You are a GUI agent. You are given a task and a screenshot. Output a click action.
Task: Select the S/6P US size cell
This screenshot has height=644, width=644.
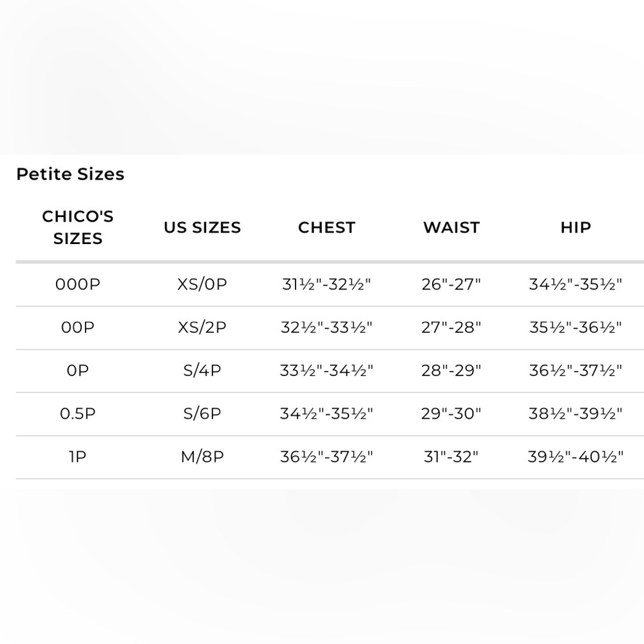coord(202,413)
